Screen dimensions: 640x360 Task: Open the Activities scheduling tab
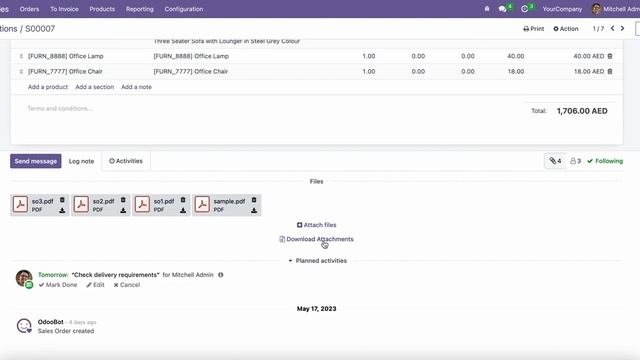coord(126,161)
